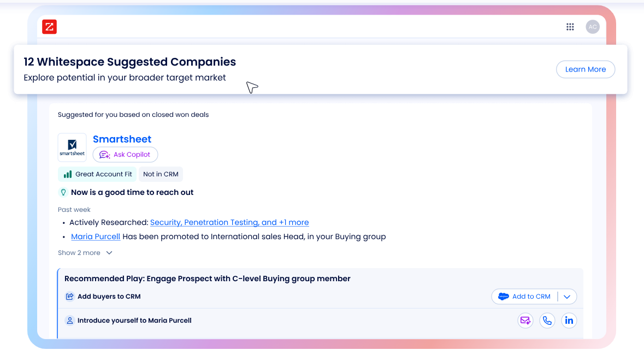Open the Smartsheet company name link

tap(122, 139)
